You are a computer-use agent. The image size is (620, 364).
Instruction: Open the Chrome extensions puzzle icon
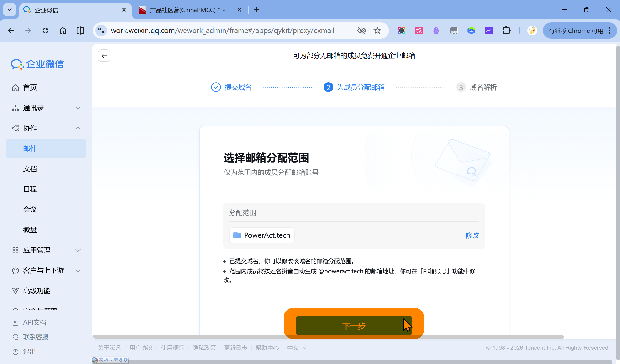pyautogui.click(x=506, y=31)
